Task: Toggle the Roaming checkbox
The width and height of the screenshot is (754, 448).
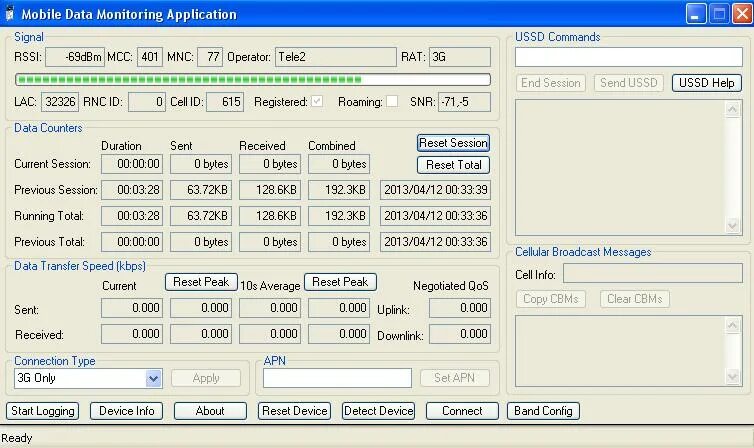Action: [392, 101]
